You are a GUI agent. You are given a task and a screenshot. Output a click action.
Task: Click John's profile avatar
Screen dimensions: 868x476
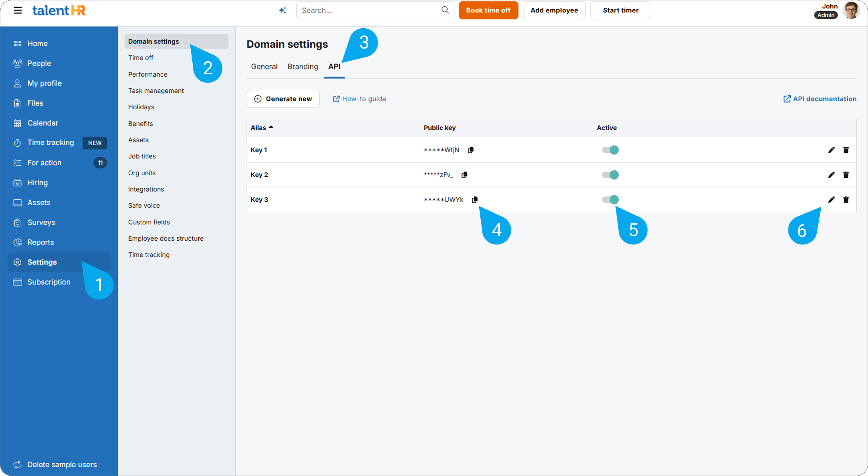pos(851,10)
